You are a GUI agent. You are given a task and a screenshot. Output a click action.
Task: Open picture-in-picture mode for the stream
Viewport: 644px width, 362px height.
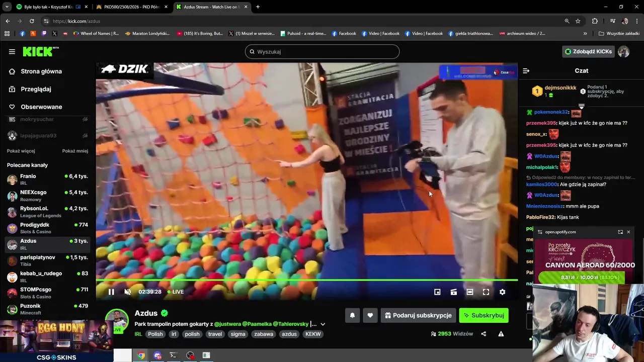437,292
